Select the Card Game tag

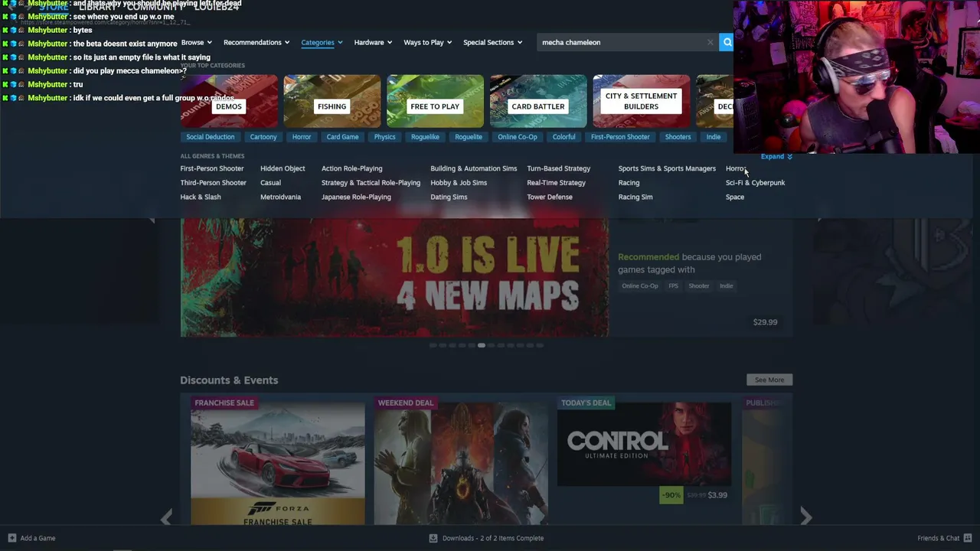pyautogui.click(x=342, y=137)
